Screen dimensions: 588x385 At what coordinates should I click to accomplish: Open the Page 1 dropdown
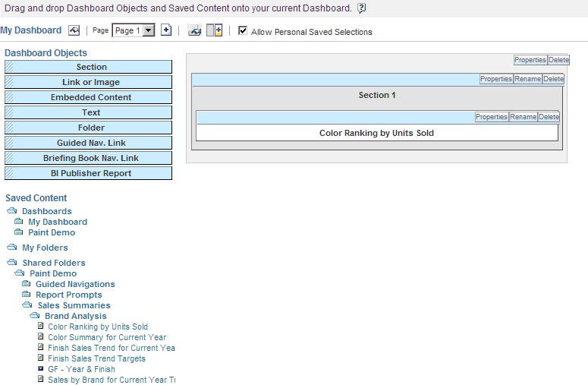coord(149,30)
